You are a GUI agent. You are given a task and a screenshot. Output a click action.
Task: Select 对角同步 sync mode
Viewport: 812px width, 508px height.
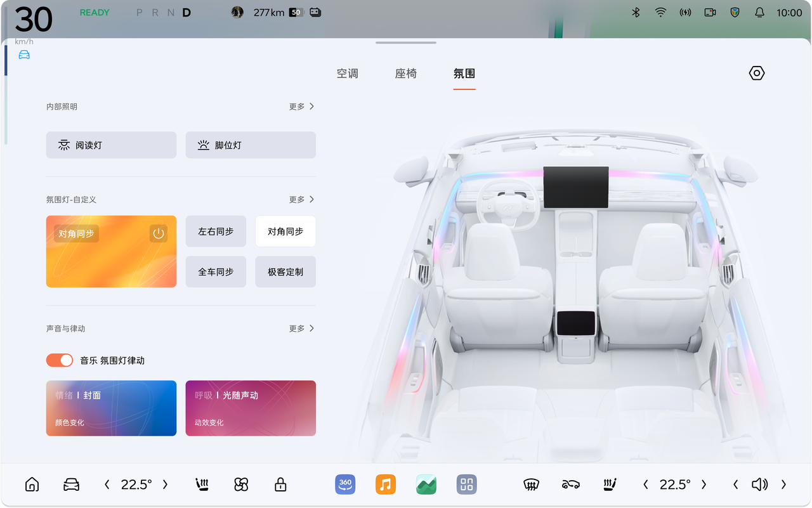[285, 231]
